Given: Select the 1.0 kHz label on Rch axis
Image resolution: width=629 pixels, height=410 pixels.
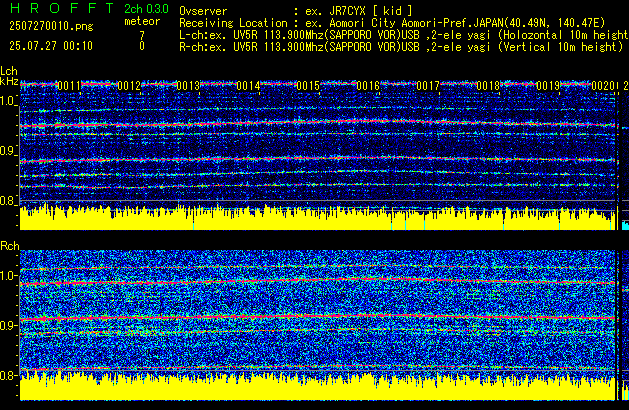Looking at the screenshot, I should pos(8,276).
